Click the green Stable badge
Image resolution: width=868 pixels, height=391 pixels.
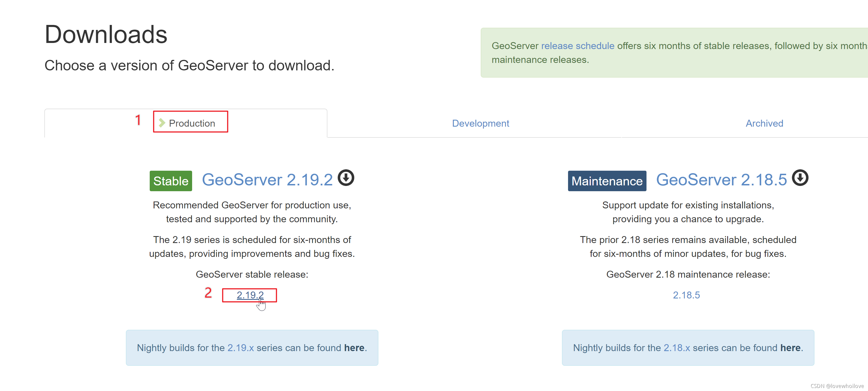point(170,181)
